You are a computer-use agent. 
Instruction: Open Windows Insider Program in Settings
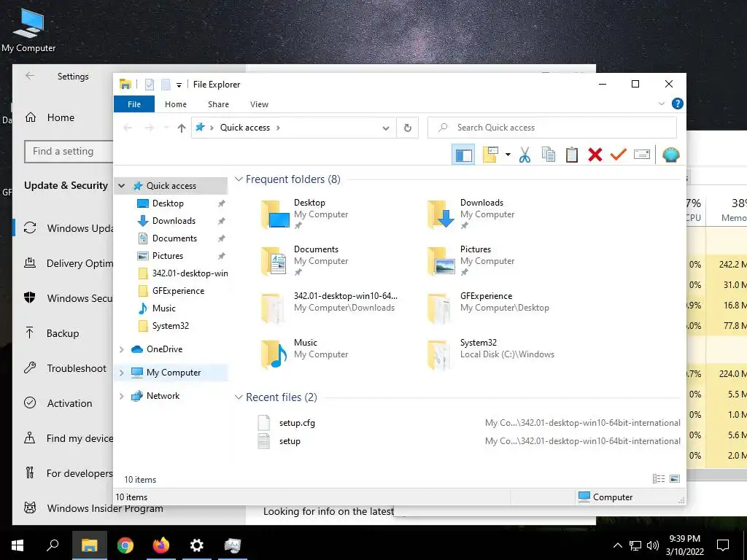(x=105, y=508)
